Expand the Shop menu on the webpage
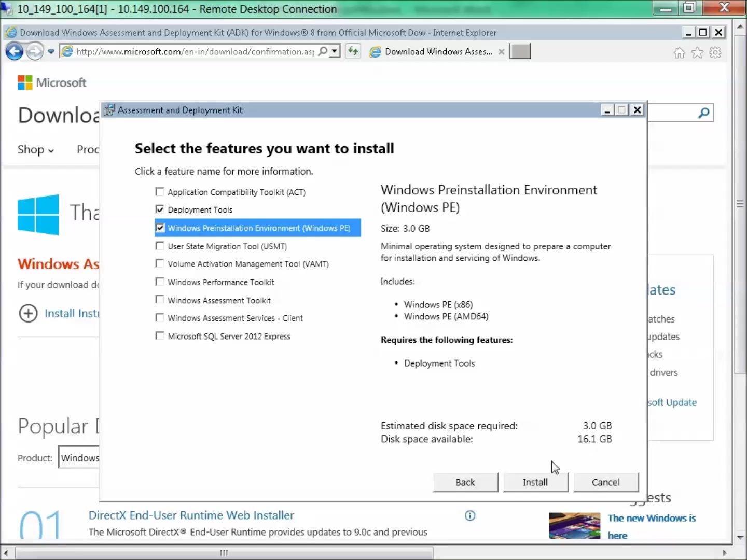The height and width of the screenshot is (560, 747). click(35, 150)
